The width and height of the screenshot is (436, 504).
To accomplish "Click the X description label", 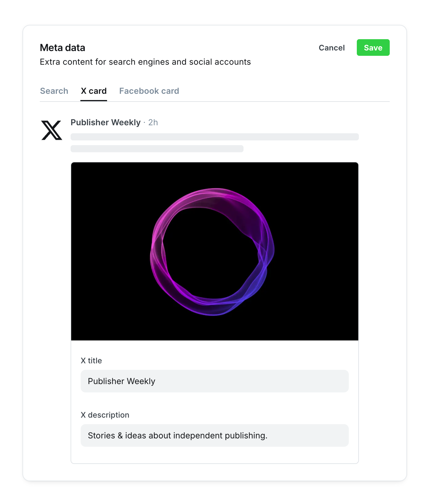I will [x=105, y=415].
